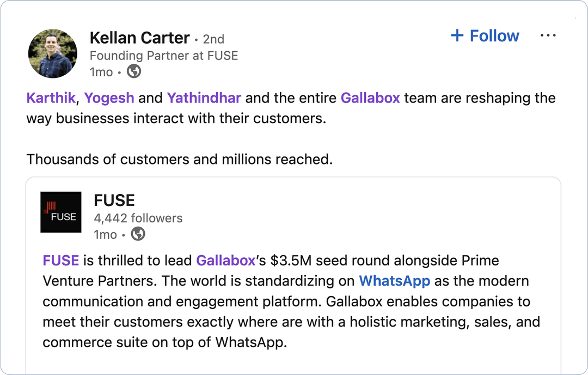Click the purple FUSE mention in post text

(61, 261)
